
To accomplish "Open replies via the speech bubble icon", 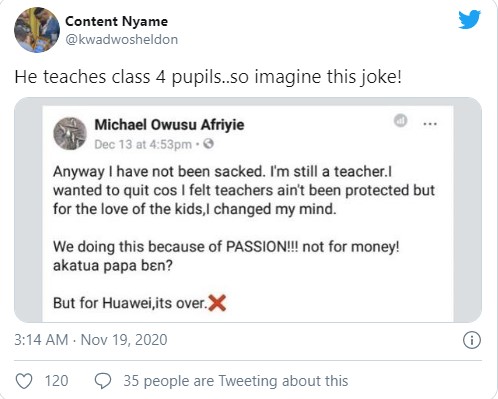I will [103, 381].
